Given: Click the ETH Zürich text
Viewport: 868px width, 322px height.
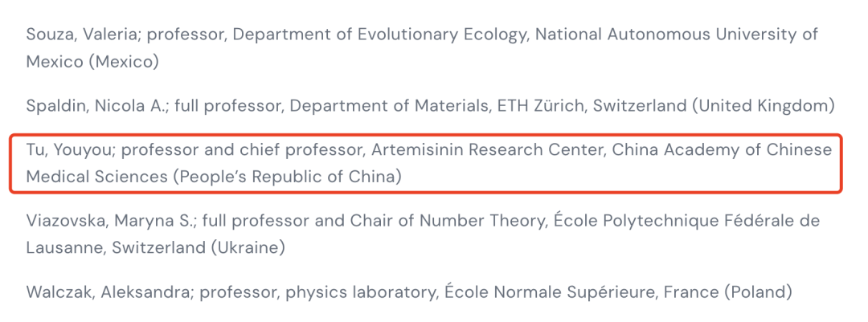Looking at the screenshot, I should (x=536, y=106).
